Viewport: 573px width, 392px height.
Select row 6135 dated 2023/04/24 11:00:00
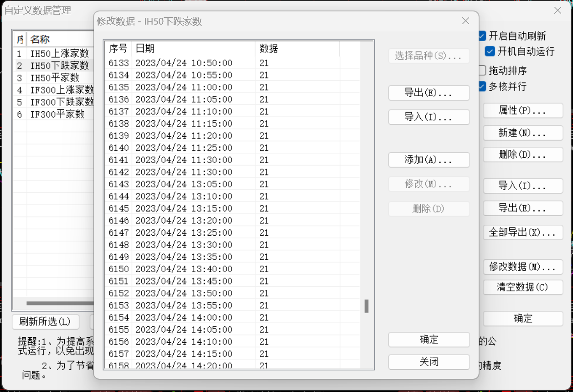click(x=232, y=87)
